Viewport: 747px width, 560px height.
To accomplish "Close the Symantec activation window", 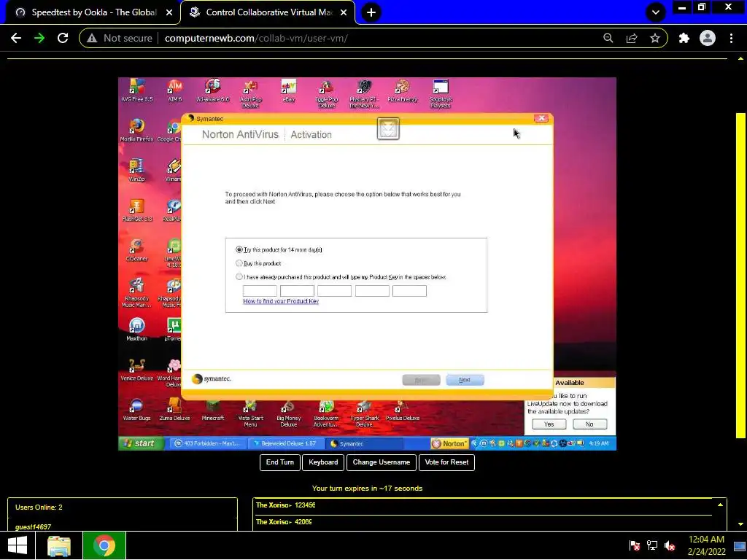I will [541, 119].
